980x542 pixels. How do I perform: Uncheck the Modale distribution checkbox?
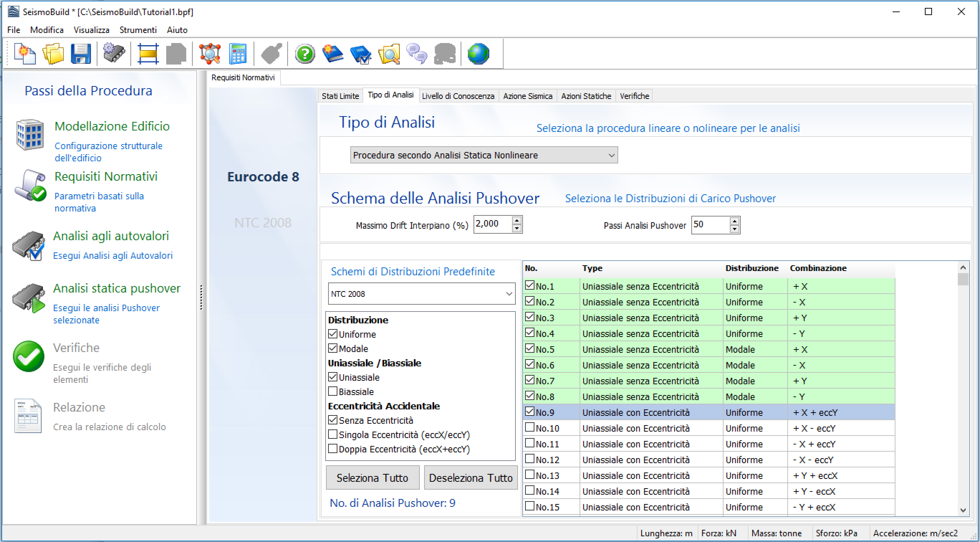(333, 348)
